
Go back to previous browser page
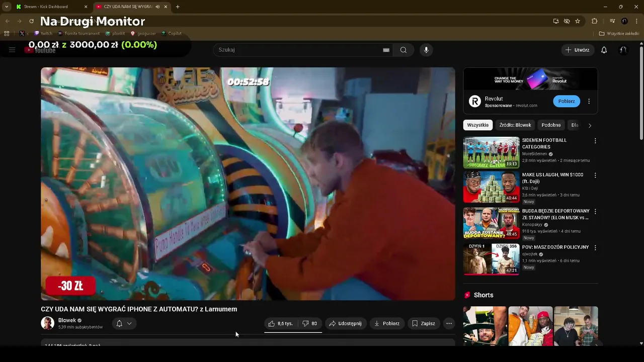coord(7,21)
